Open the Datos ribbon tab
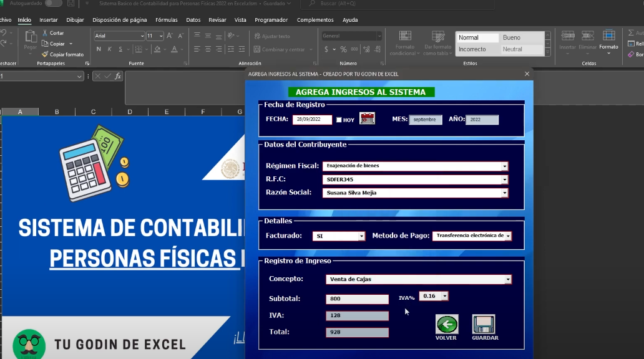 (193, 20)
